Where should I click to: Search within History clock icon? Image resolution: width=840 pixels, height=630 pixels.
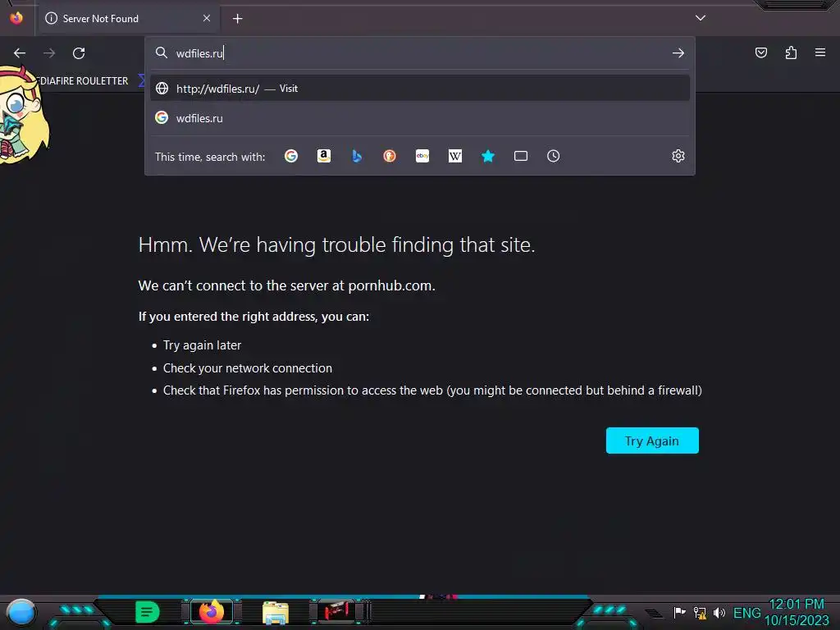554,156
